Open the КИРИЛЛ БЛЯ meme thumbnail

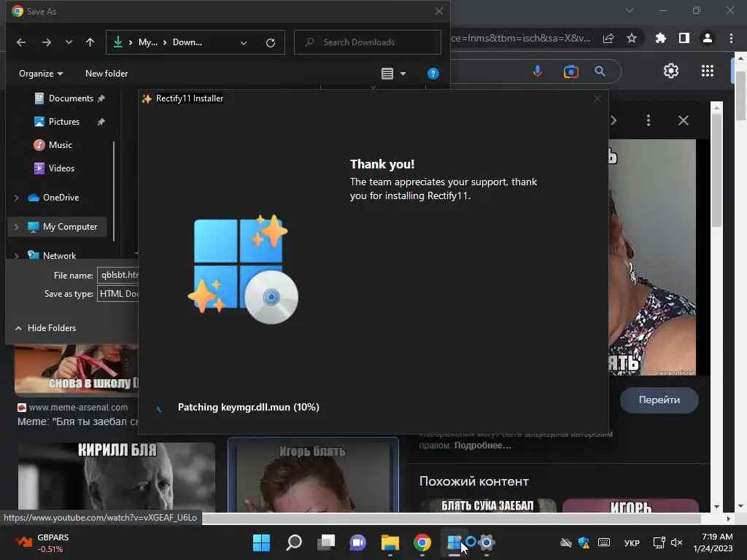[x=117, y=478]
